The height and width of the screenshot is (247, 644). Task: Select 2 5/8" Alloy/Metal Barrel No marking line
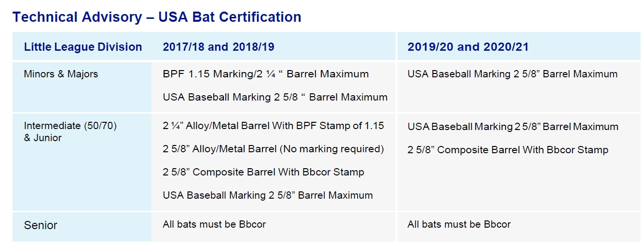tap(274, 149)
